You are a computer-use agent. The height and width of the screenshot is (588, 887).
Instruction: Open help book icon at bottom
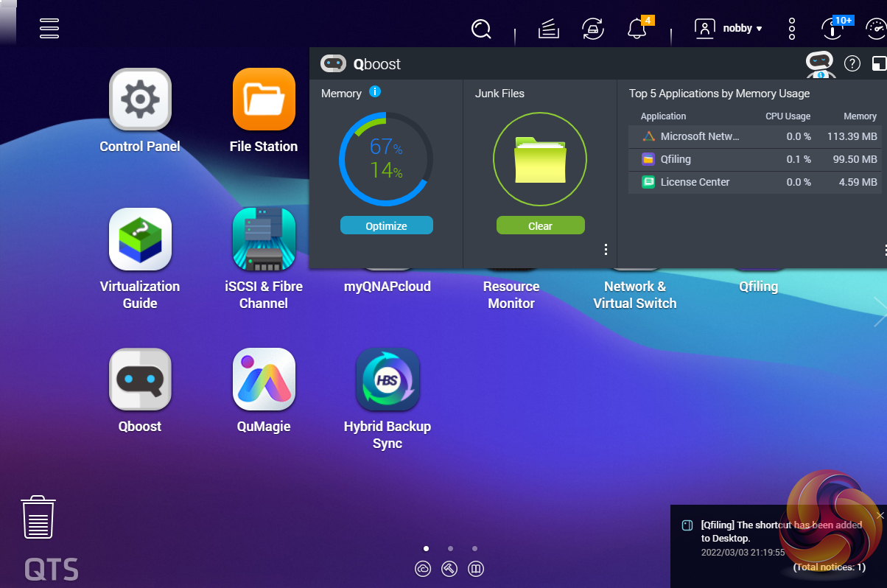point(476,569)
